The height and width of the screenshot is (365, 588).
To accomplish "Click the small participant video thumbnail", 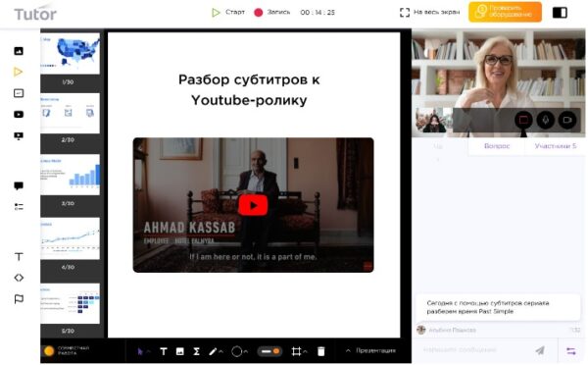I will pos(434,120).
